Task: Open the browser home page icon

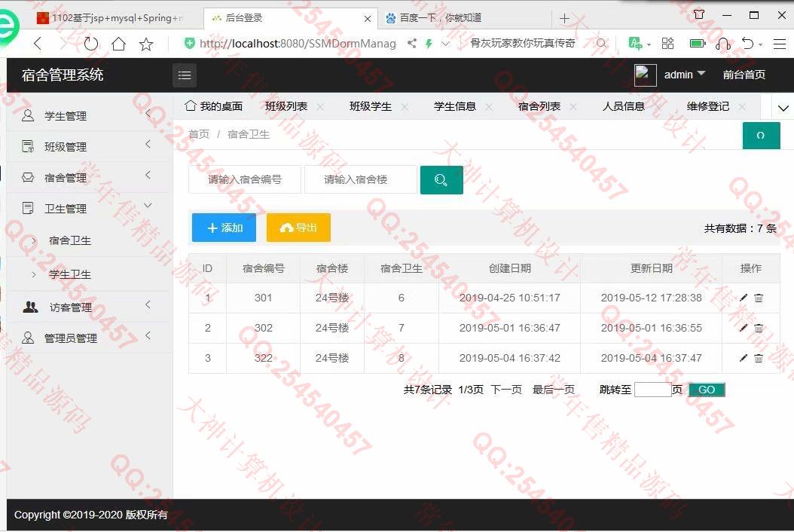Action: (x=118, y=44)
